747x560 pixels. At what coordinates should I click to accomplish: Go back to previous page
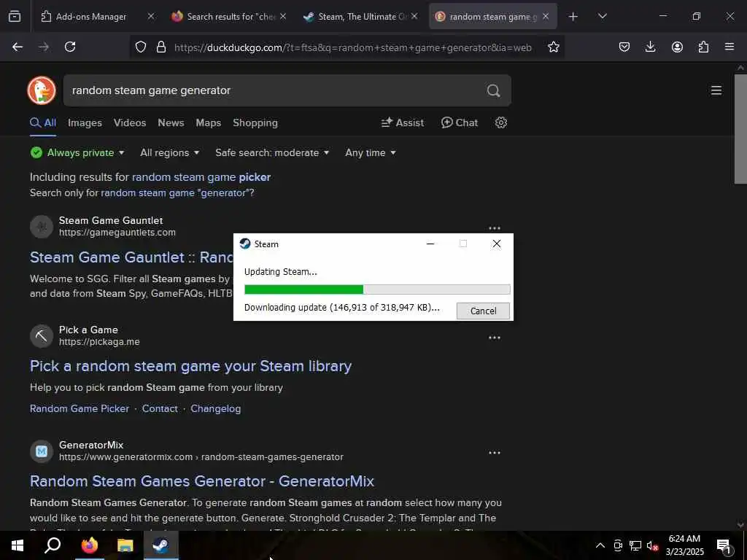click(x=18, y=47)
